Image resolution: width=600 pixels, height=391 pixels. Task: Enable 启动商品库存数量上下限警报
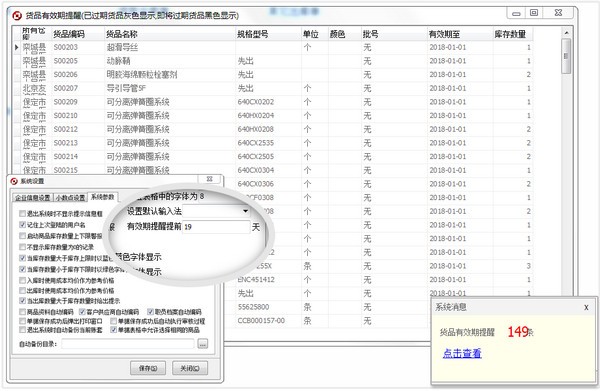tap(23, 236)
